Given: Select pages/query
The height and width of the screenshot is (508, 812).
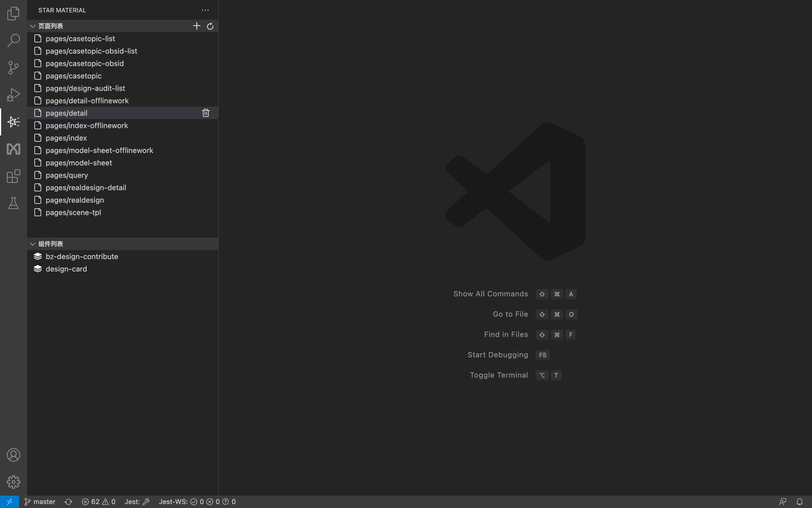Looking at the screenshot, I should (x=123, y=175).
